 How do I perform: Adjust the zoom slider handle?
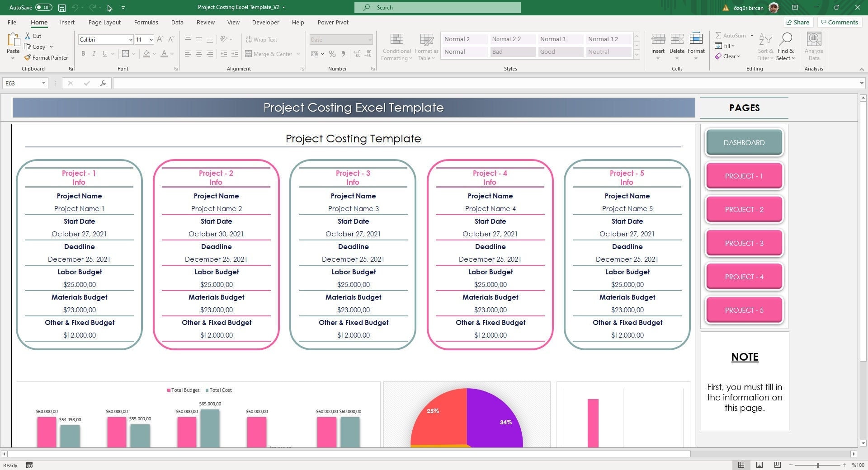click(818, 465)
